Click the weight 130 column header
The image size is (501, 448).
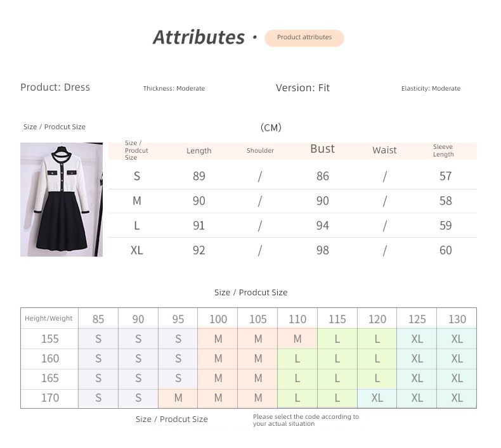click(457, 319)
